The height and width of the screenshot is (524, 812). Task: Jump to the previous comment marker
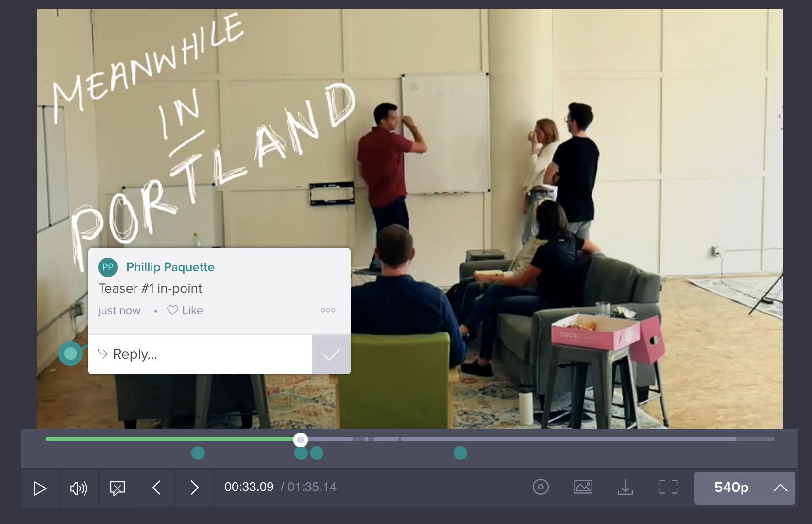[x=156, y=488]
